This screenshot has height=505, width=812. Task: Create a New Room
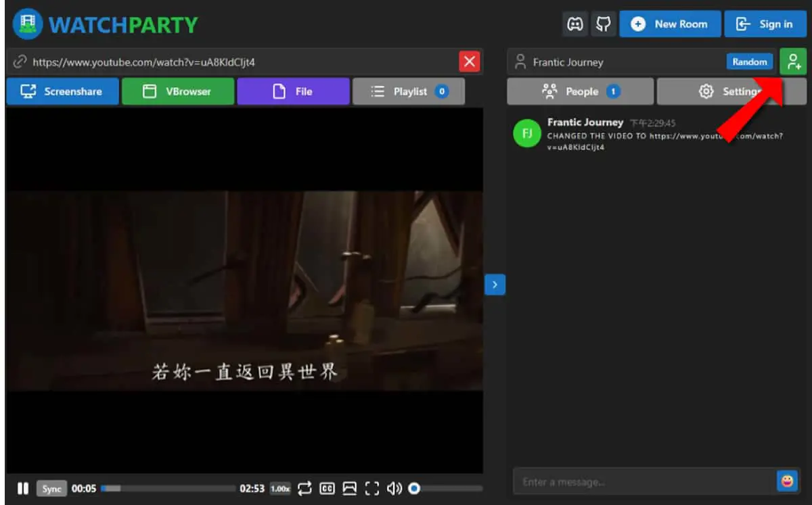point(670,24)
